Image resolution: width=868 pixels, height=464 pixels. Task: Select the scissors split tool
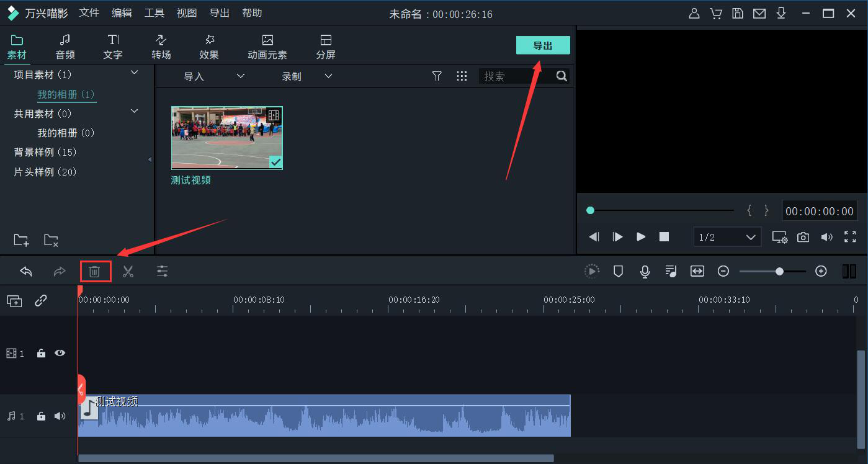[128, 272]
